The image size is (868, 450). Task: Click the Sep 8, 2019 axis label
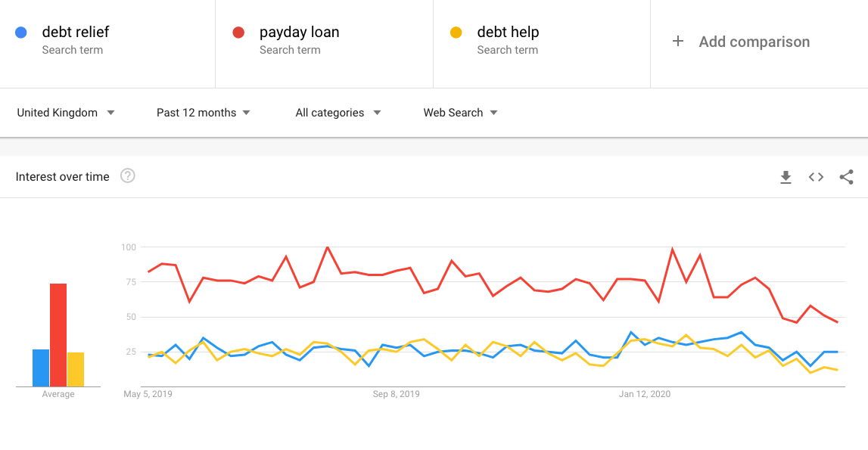[x=397, y=394]
